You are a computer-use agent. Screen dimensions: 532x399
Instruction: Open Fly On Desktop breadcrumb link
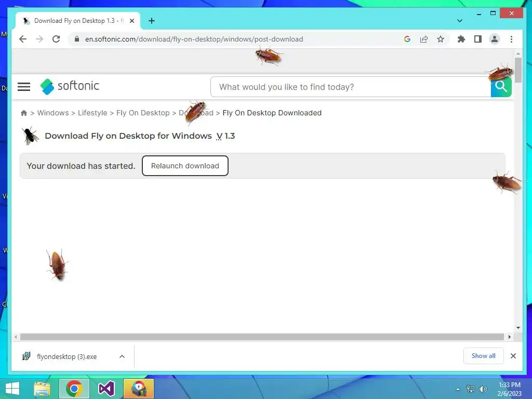coord(143,113)
